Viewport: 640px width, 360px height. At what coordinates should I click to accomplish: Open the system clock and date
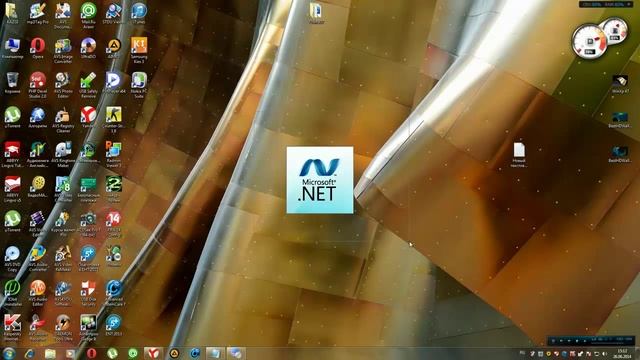click(x=622, y=354)
